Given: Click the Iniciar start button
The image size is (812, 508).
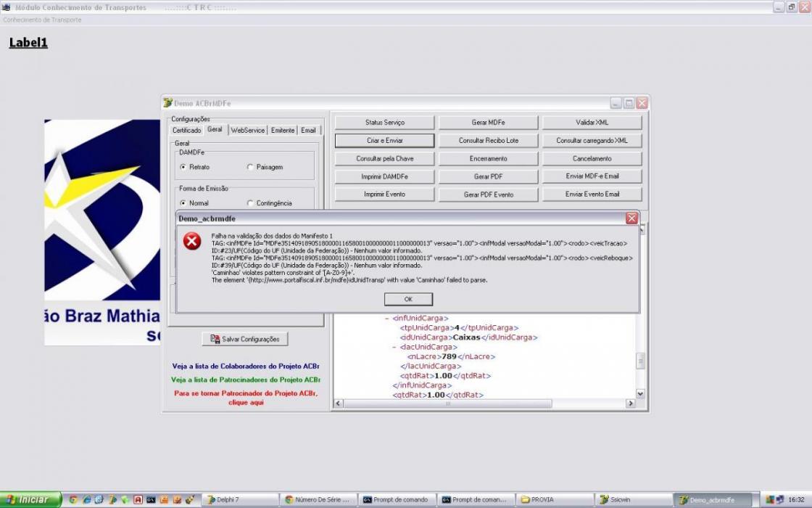Looking at the screenshot, I should point(30,500).
